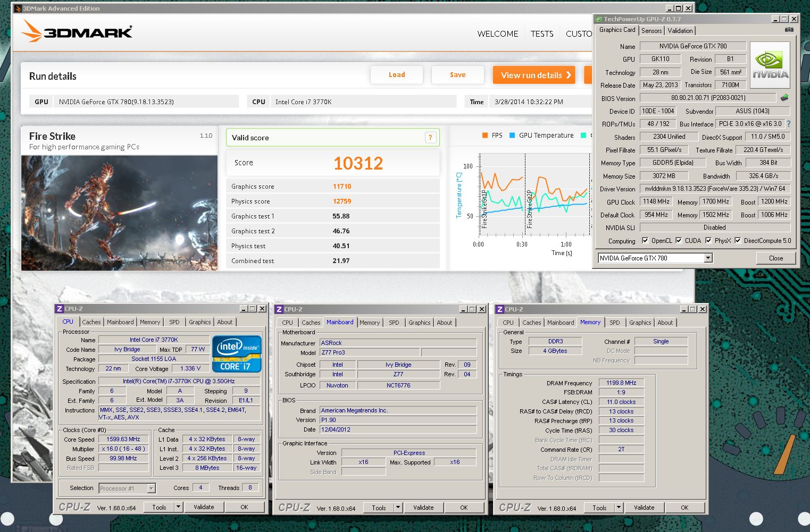Viewport: 810px width, 532px height.
Task: Open SPD tab in Mainboard CPU-Z window
Action: coord(394,323)
